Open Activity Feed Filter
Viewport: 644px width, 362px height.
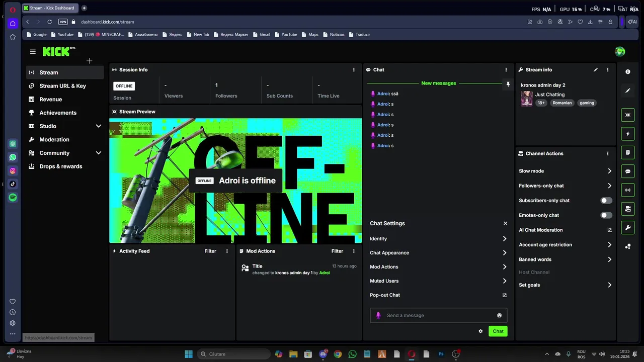210,251
